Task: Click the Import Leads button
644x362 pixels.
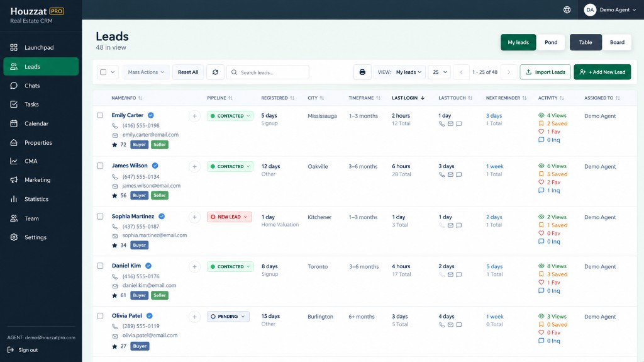Action: click(545, 72)
